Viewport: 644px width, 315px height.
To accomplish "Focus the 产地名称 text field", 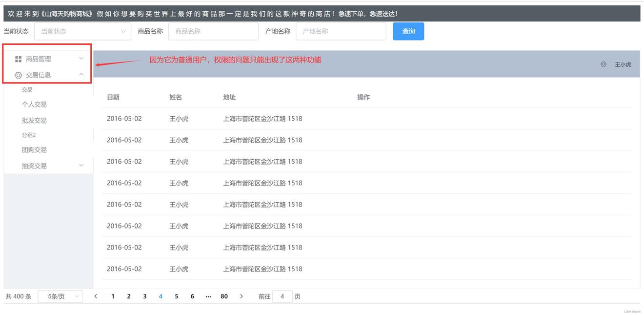I will click(341, 31).
